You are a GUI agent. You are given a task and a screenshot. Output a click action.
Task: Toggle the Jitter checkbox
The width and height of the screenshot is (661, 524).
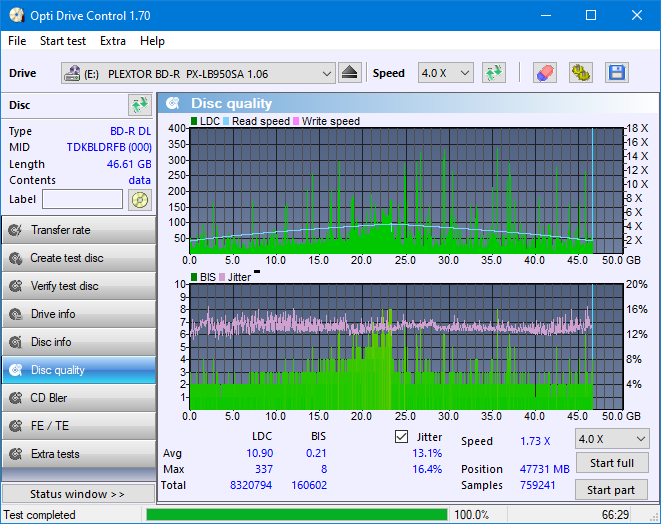pos(401,437)
